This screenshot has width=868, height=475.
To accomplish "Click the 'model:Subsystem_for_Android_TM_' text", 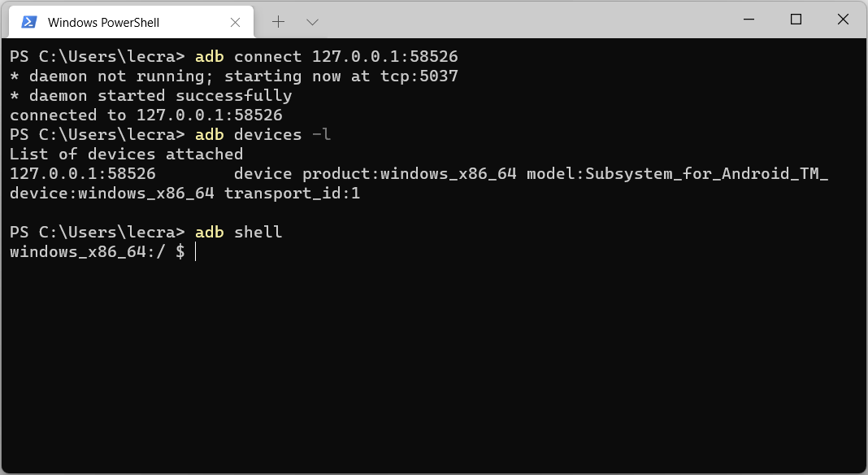I will pos(678,174).
